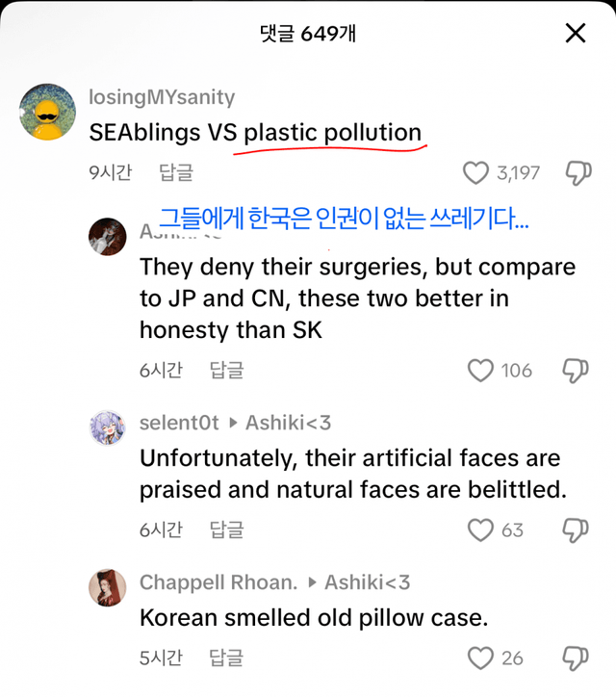Screen dimensions: 616x697
Task: Dislike selent0t's artificial faces comment
Action: tap(576, 529)
